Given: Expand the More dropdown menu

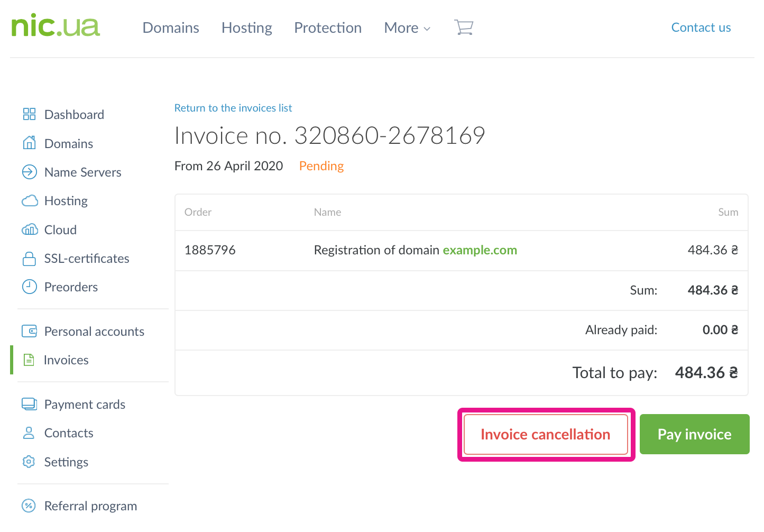Looking at the screenshot, I should tap(407, 28).
